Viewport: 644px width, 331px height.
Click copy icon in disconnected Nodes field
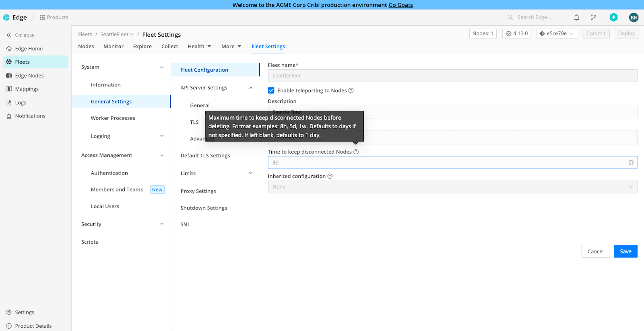[631, 162]
